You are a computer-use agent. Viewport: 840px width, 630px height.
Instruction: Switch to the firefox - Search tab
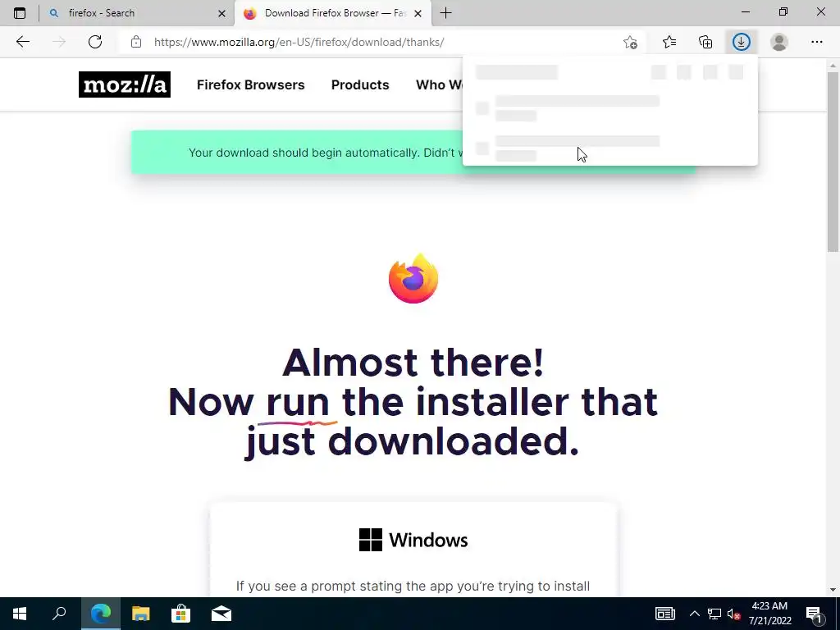[137, 13]
